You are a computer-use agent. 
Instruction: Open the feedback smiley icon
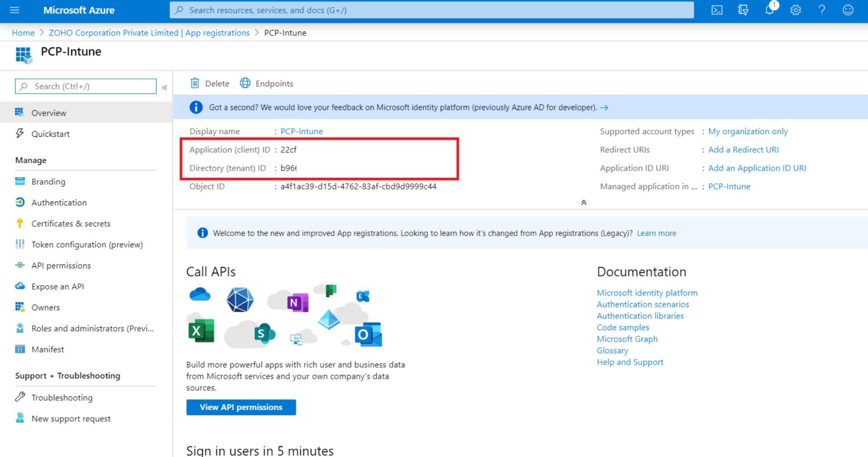(x=848, y=10)
